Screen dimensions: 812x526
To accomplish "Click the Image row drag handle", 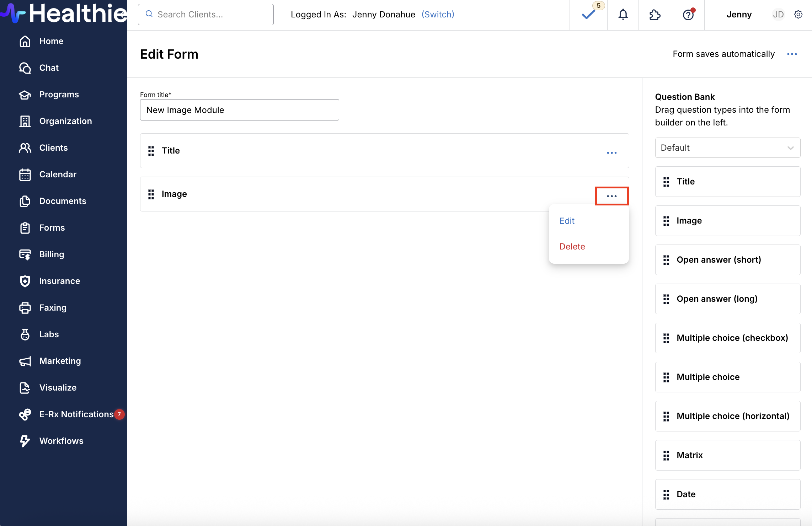I will click(151, 194).
